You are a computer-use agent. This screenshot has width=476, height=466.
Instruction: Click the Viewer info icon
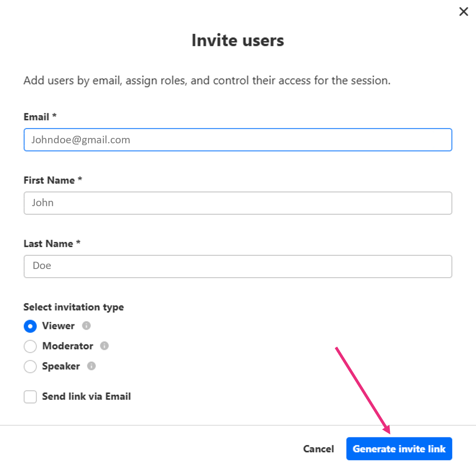(86, 326)
